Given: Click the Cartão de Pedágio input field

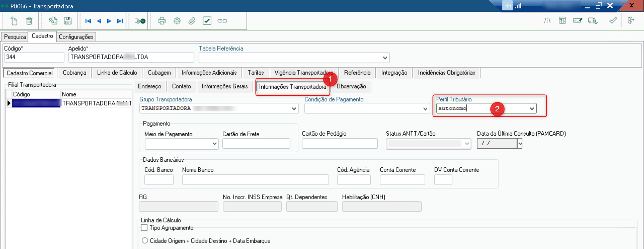Looking at the screenshot, I should tap(340, 144).
